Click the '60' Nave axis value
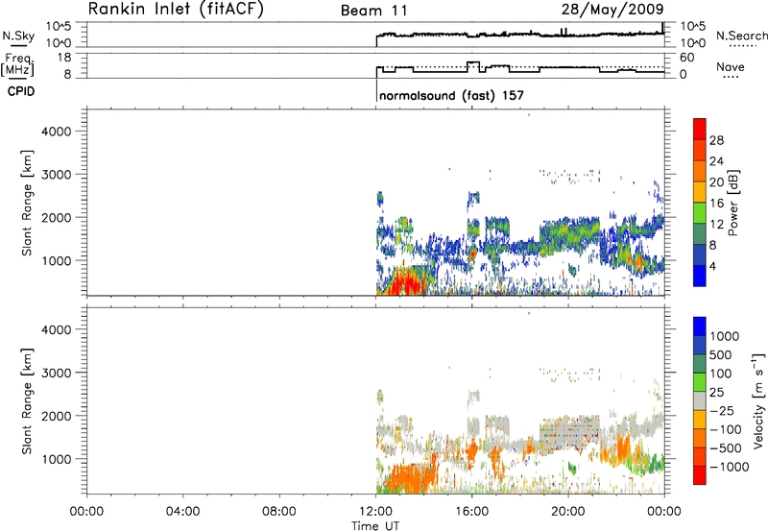 (687, 58)
